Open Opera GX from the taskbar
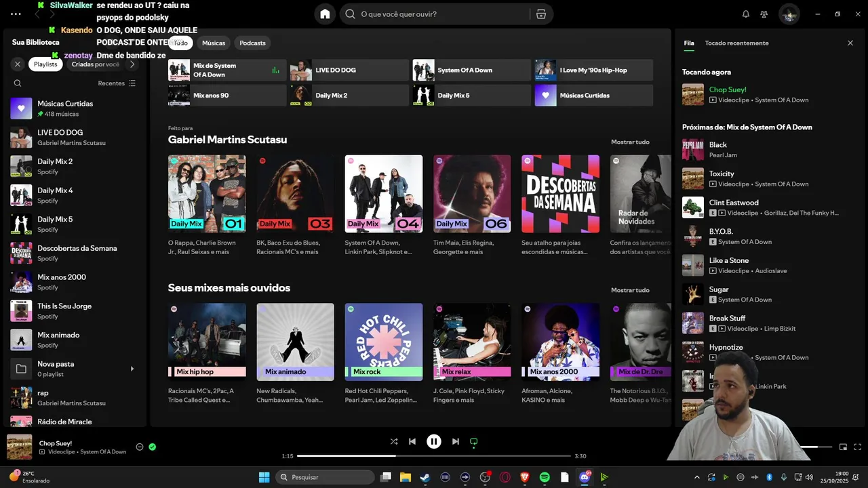 click(x=505, y=477)
